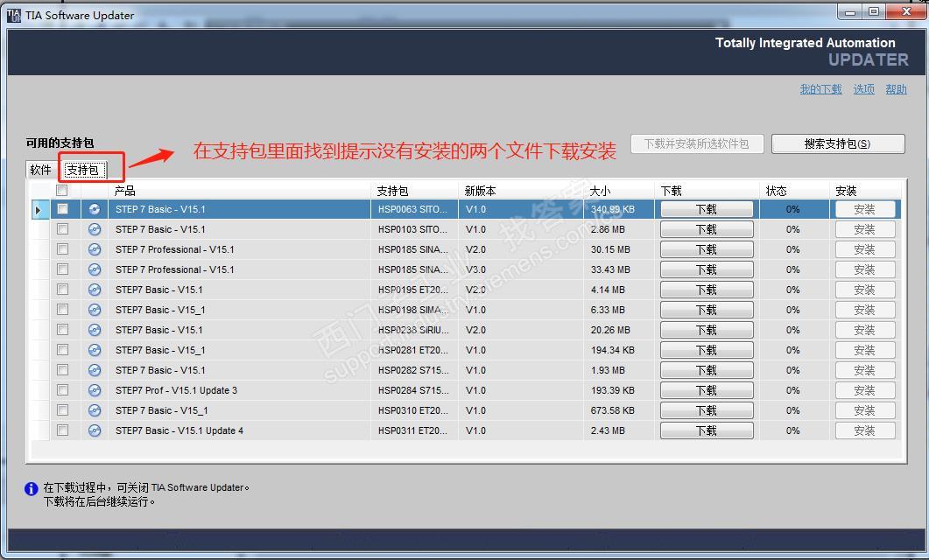Download the 33.43 MB HSP0185 package
929x560 pixels.
click(707, 269)
